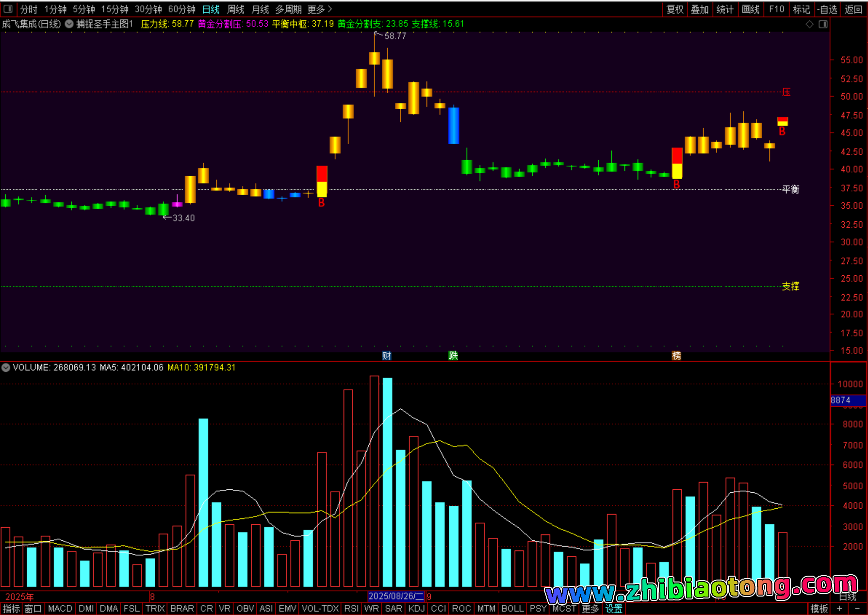Enable the 复权 price adjustment option
Screen dimensions: 868x615
click(675, 9)
